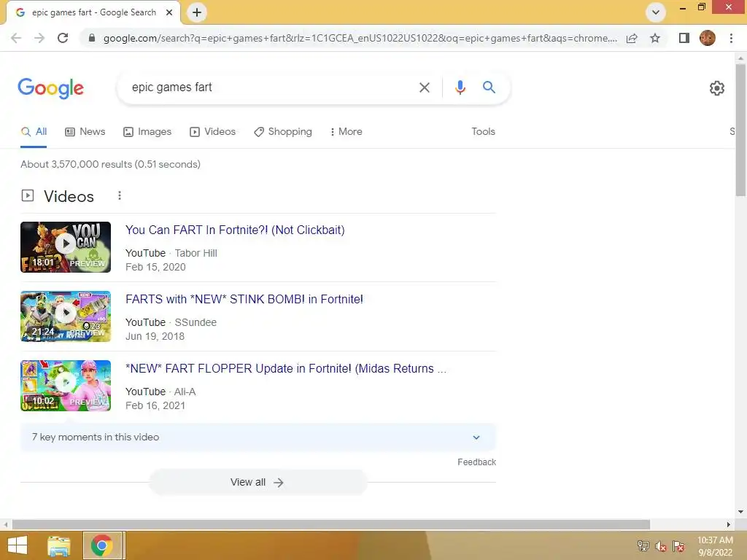The height and width of the screenshot is (560, 747).
Task: Start voice search with the microphone icon
Action: [x=460, y=87]
